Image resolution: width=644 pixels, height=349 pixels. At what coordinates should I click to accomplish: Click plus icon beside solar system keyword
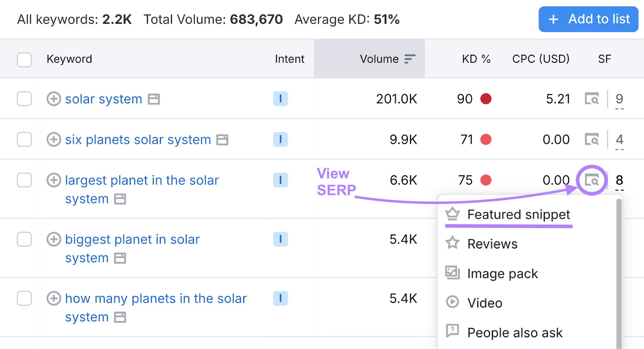[x=54, y=99]
